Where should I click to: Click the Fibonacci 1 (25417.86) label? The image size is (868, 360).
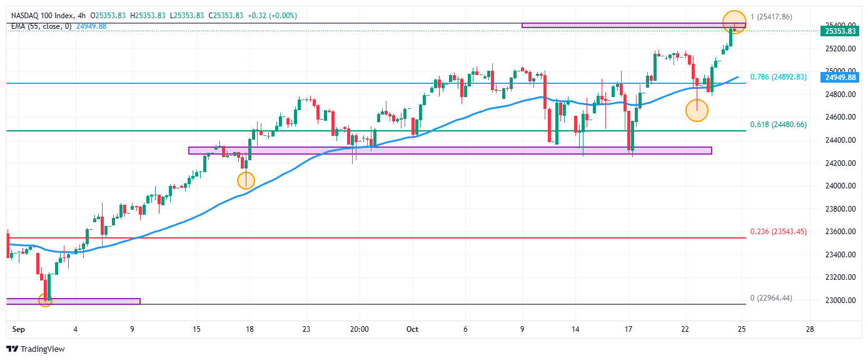(x=770, y=17)
